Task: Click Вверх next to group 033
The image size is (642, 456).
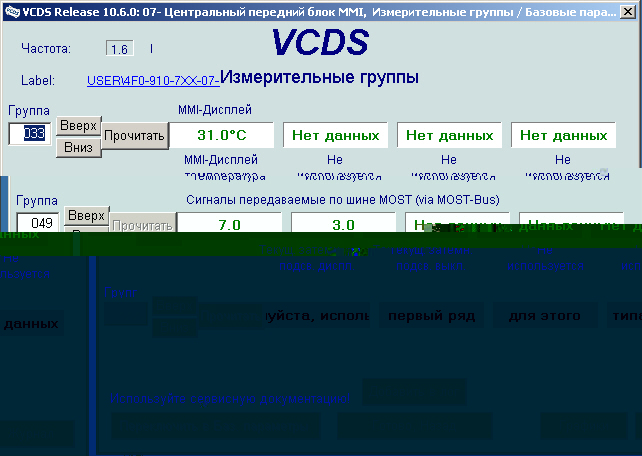Action: point(79,125)
